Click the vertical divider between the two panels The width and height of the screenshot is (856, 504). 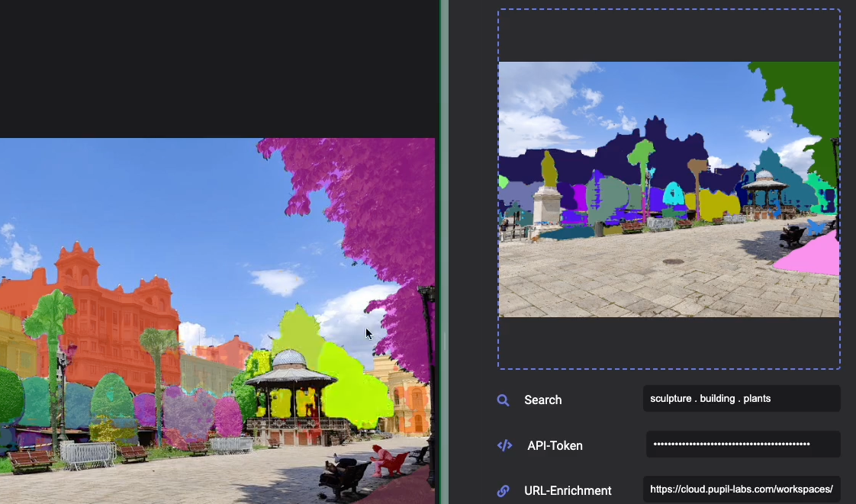[x=442, y=252]
